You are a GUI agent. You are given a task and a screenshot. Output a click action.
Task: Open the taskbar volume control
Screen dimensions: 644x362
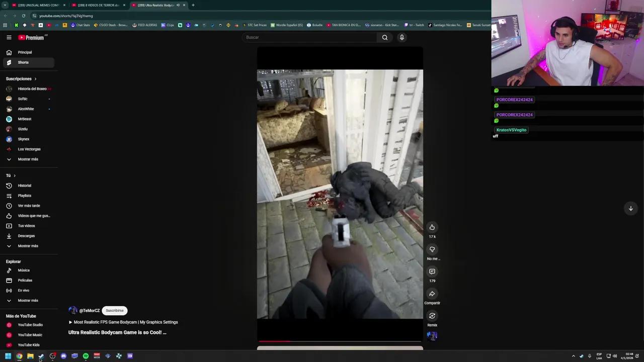coord(615,356)
